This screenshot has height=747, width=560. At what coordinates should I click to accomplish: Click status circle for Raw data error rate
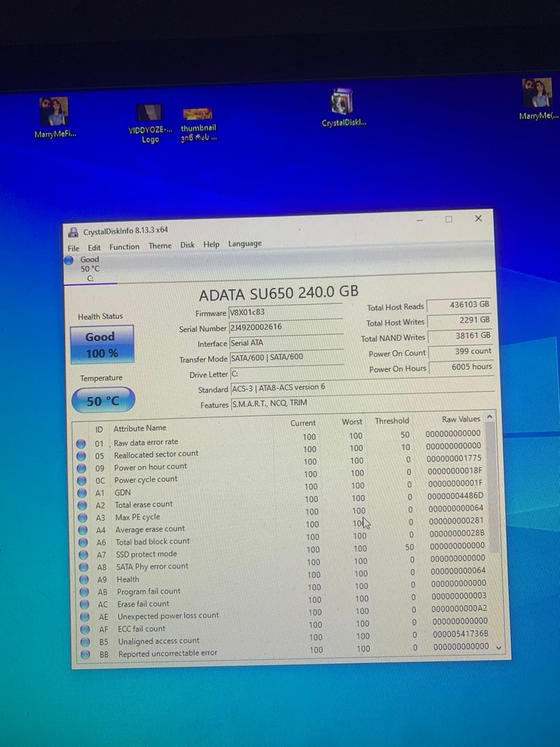click(x=81, y=444)
